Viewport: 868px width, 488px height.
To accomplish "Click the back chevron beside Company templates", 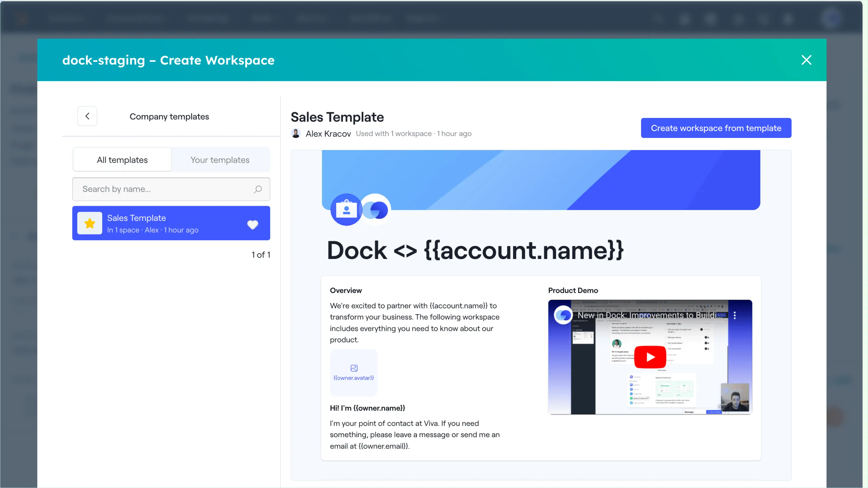I will (87, 116).
